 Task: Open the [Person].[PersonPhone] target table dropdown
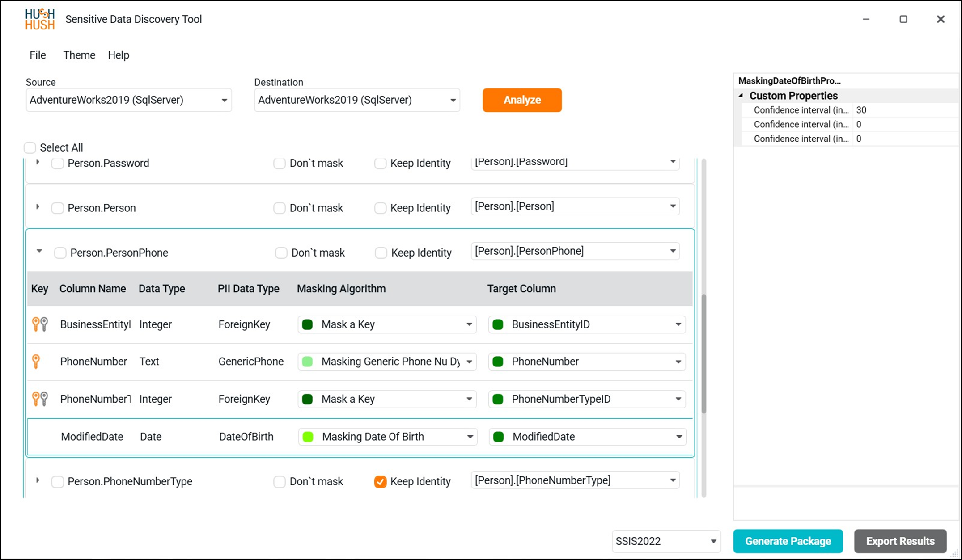click(x=575, y=251)
